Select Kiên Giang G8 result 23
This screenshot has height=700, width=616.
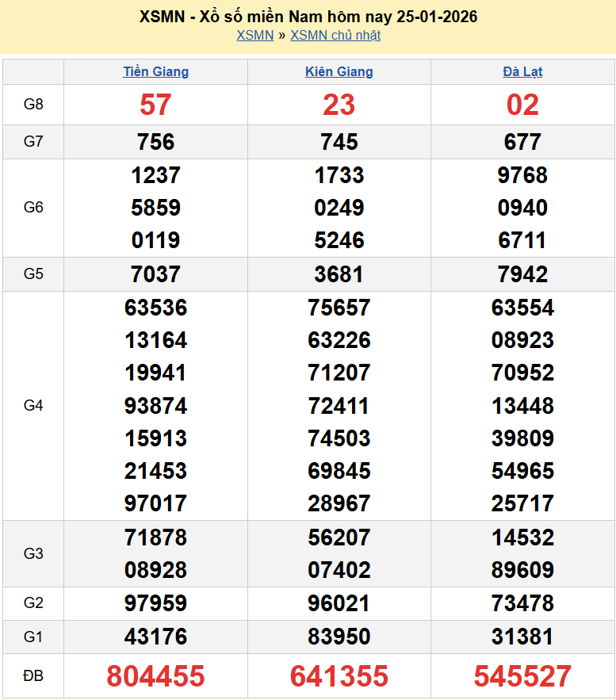coord(339,105)
